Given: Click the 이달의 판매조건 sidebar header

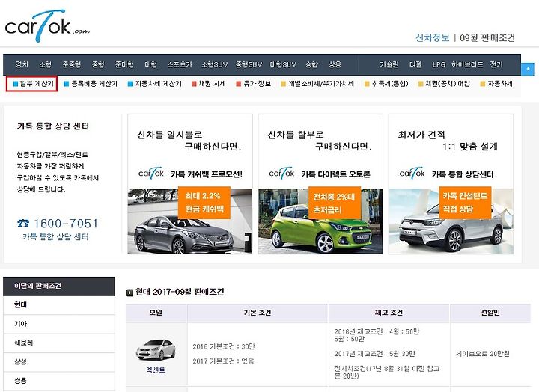Looking at the screenshot, I should coord(59,287).
